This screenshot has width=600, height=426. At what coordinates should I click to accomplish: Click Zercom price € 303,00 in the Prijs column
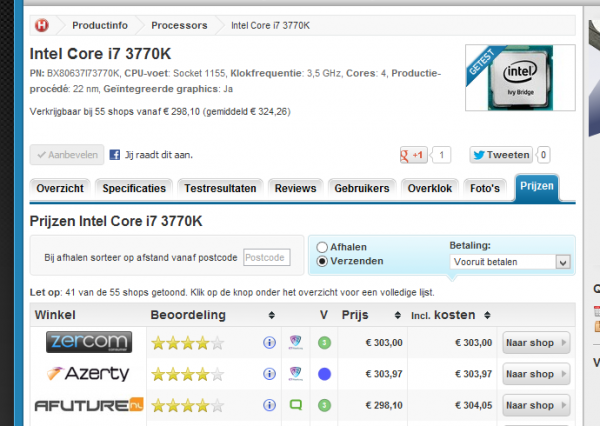pos(384,343)
